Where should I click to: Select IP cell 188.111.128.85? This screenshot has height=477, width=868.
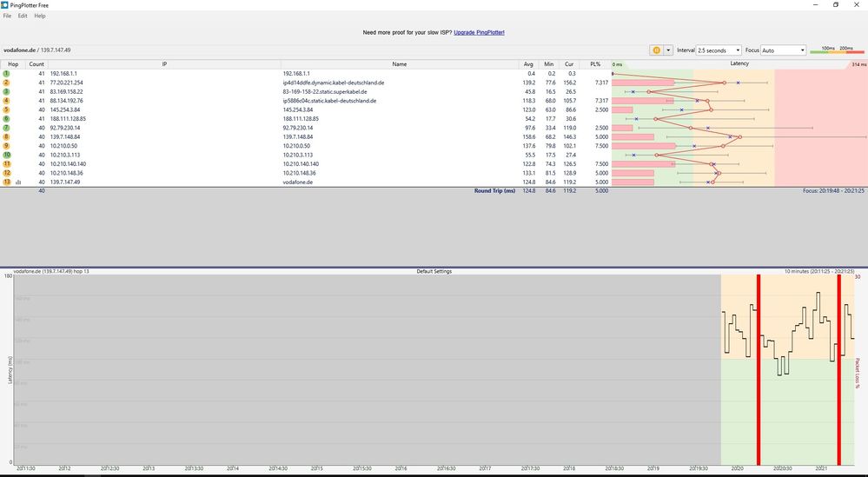tap(68, 118)
